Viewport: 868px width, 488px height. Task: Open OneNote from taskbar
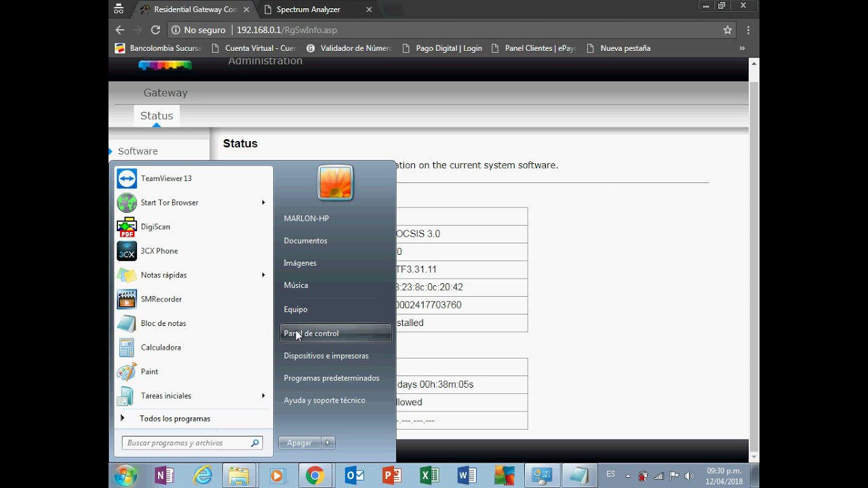click(164, 476)
